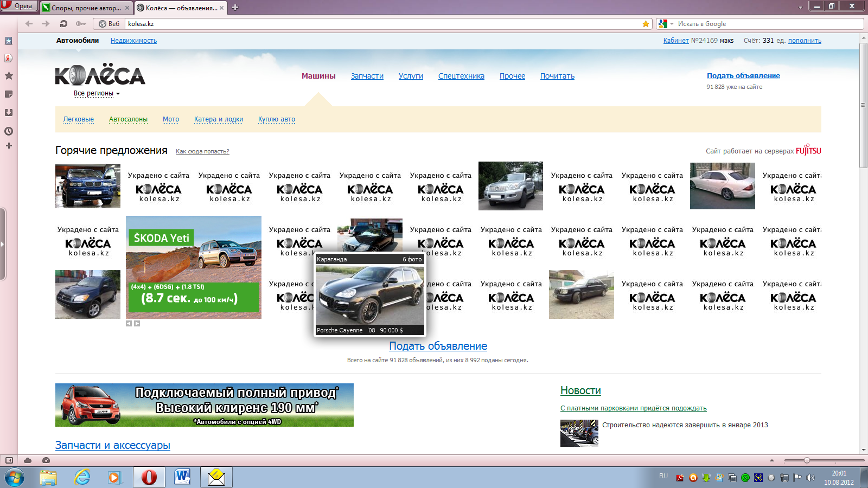Open the parking news thumbnail image

pos(579,433)
